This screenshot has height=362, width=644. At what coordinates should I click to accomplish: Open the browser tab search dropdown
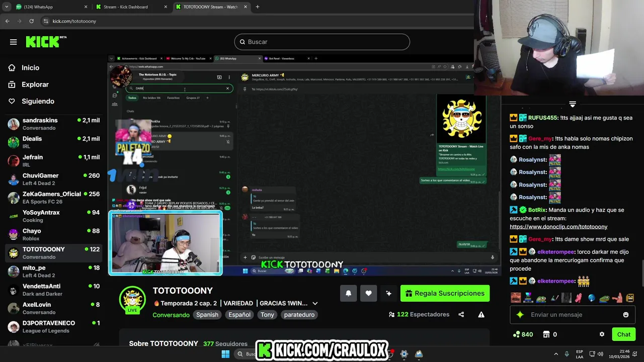tap(7, 7)
